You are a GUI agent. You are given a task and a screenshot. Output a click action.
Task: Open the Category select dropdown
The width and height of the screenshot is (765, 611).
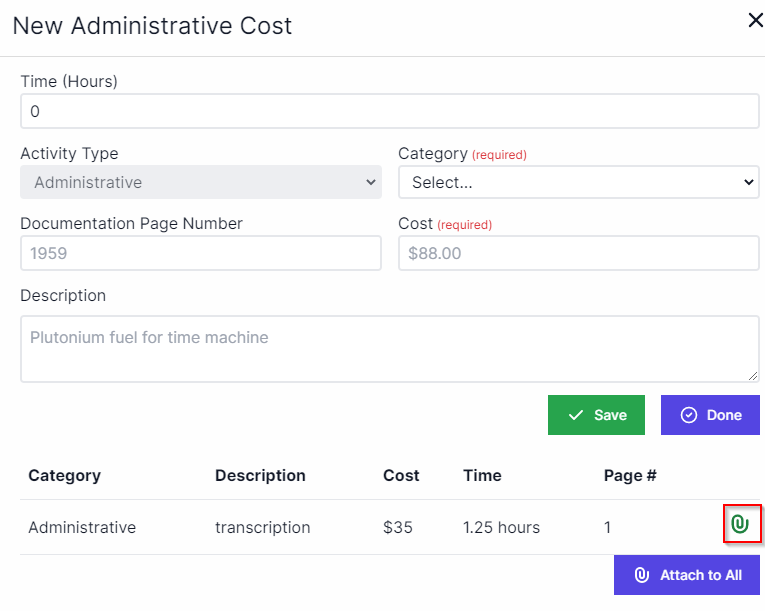click(x=578, y=182)
